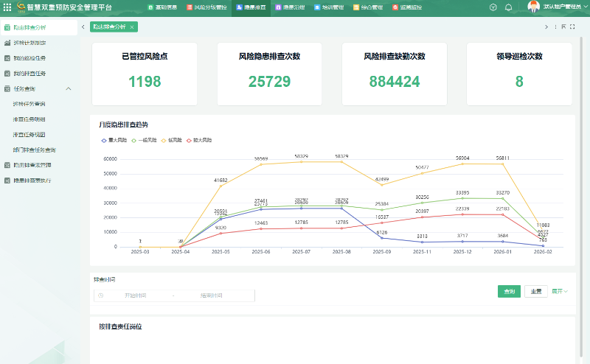Click the 开始时间 start date field
590x364 pixels.
click(136, 295)
